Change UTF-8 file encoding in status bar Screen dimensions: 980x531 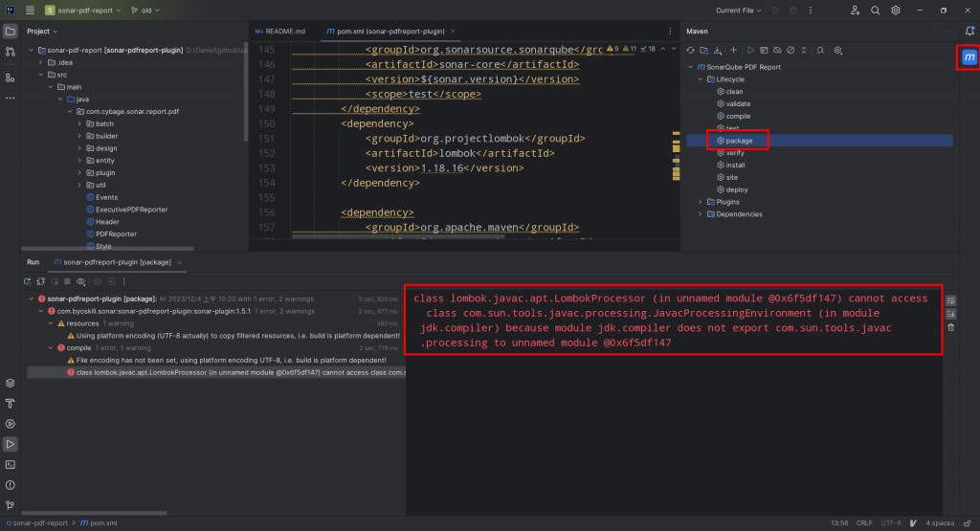tap(891, 523)
